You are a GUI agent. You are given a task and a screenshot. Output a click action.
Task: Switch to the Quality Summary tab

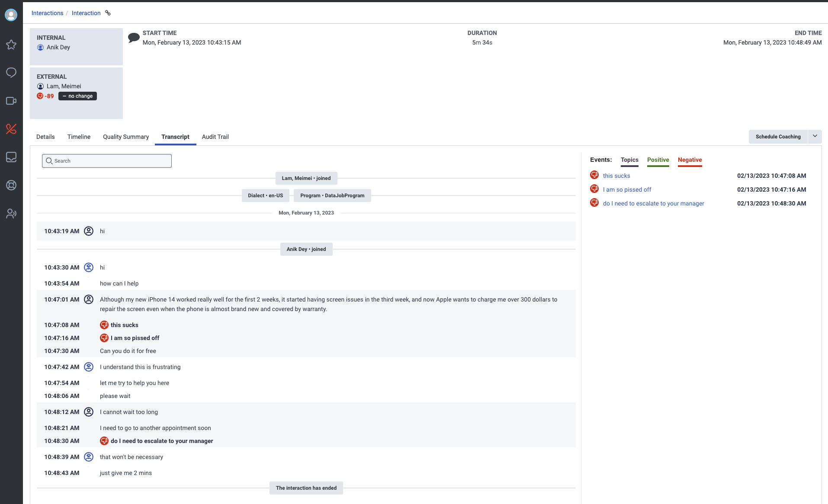(x=125, y=137)
